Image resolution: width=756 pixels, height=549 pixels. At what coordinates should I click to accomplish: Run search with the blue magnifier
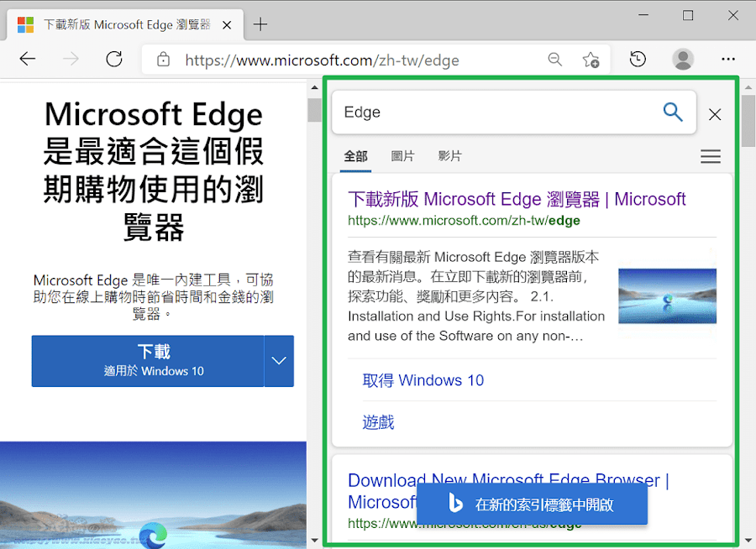(673, 112)
